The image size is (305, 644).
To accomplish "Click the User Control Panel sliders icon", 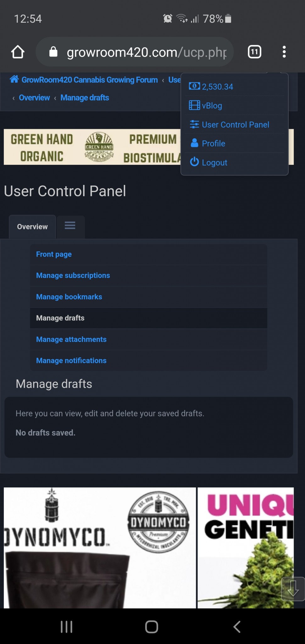I will click(x=194, y=125).
